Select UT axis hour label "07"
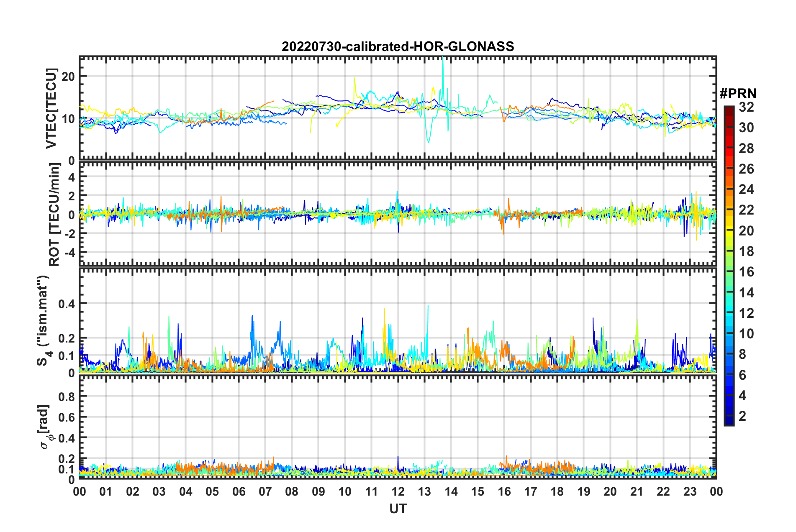Screen dimensions: 796x532 (265, 491)
